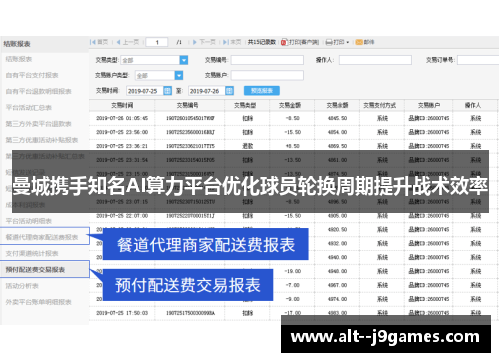Viewport: 500px width, 362px height.
Task: Open the 打印 dropdown arrow
Action: [x=348, y=43]
